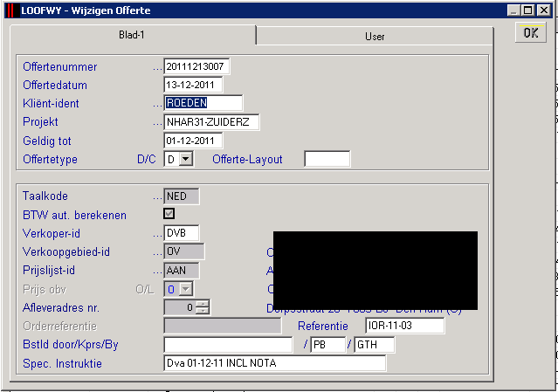Click the Verkoopgebied-id field OV
Screen dimensions: 558x392
click(184, 251)
